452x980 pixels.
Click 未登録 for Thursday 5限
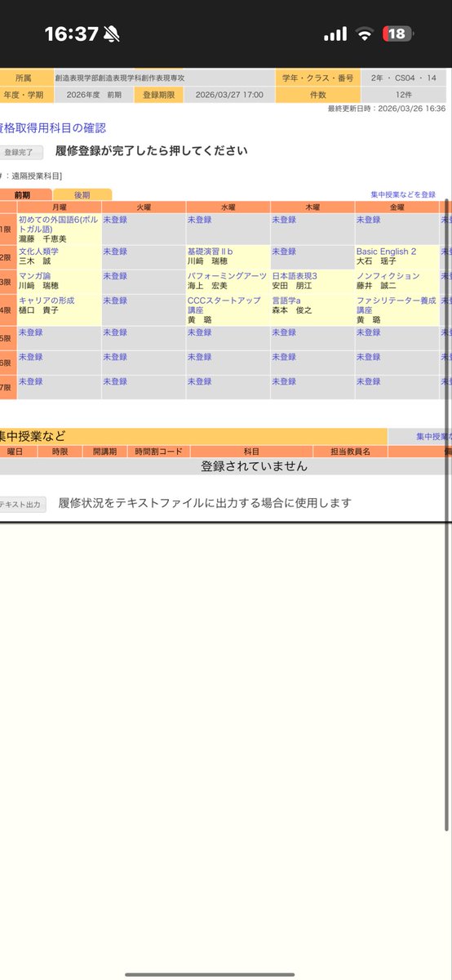pos(284,332)
